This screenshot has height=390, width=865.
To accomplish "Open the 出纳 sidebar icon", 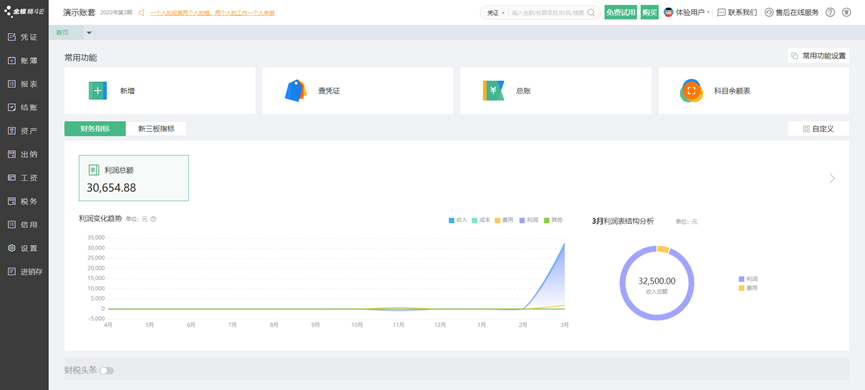I will pyautogui.click(x=12, y=154).
